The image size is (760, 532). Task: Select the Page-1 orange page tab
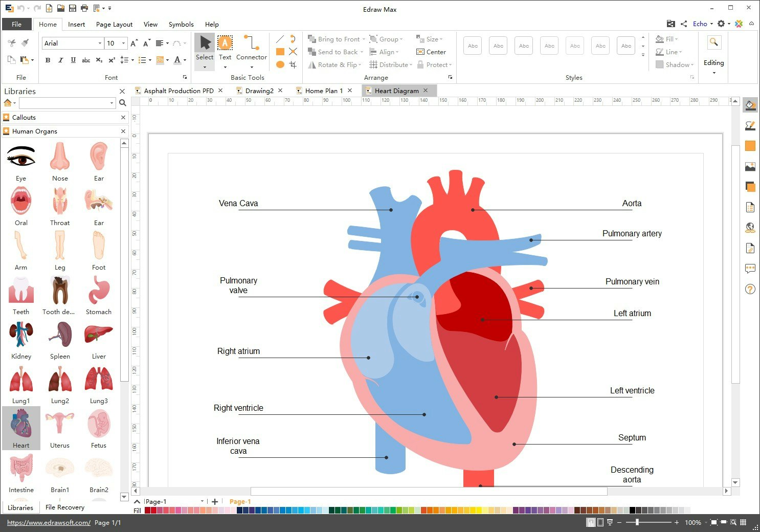tap(240, 502)
